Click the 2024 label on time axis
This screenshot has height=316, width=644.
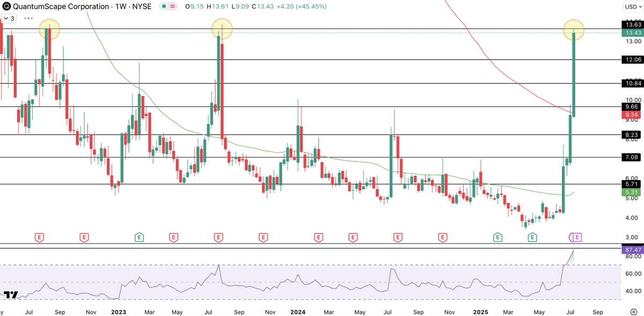point(297,312)
